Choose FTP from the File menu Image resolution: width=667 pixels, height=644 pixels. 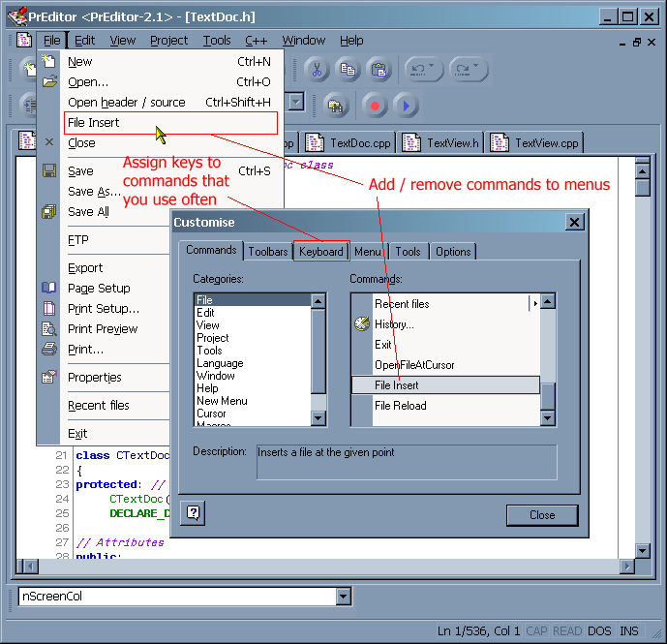click(x=78, y=239)
